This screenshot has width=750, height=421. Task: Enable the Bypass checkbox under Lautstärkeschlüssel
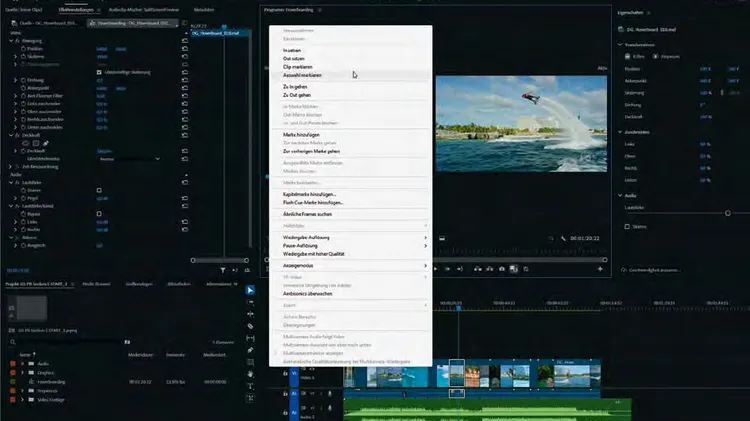point(98,213)
